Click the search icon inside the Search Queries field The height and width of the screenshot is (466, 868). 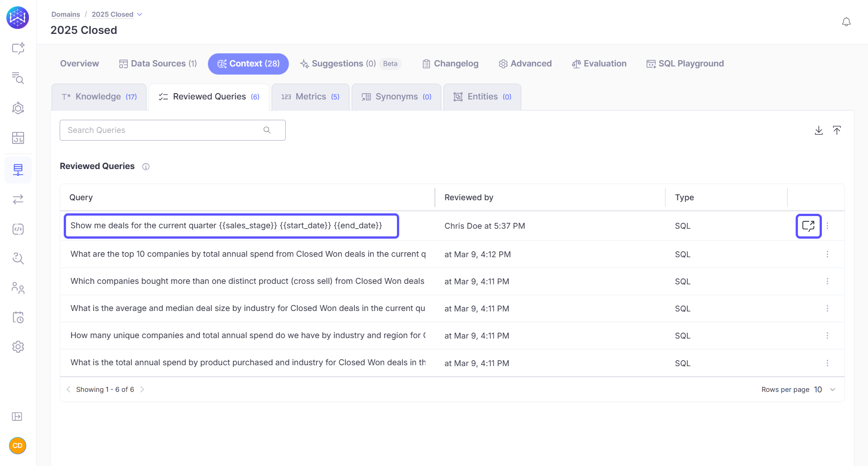coord(267,130)
